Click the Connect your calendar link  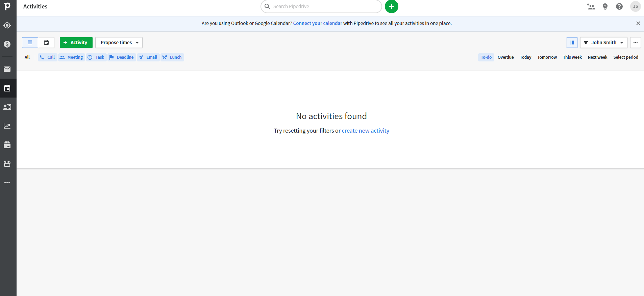(317, 23)
